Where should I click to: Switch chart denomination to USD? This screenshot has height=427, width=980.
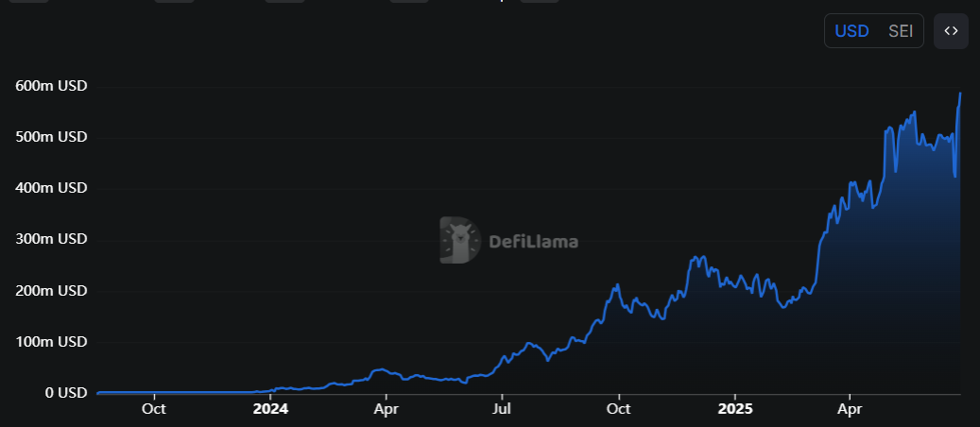pos(851,31)
